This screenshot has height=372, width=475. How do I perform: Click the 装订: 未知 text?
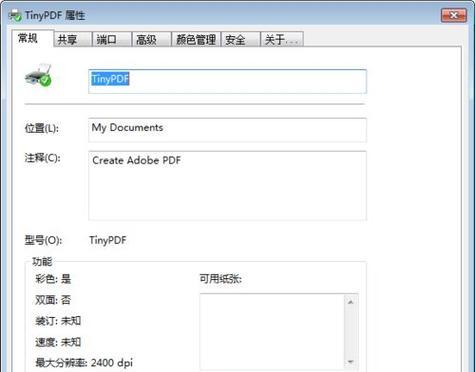pos(58,321)
